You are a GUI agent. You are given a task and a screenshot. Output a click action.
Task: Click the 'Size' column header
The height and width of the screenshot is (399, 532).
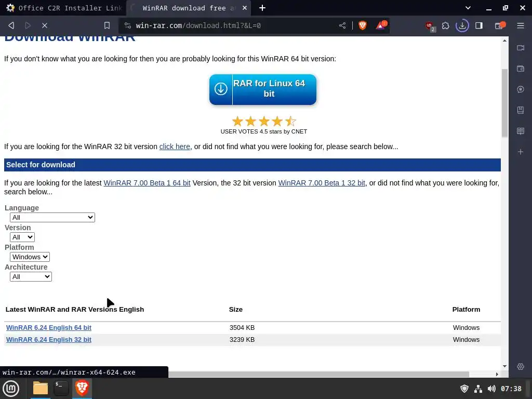[236, 310]
